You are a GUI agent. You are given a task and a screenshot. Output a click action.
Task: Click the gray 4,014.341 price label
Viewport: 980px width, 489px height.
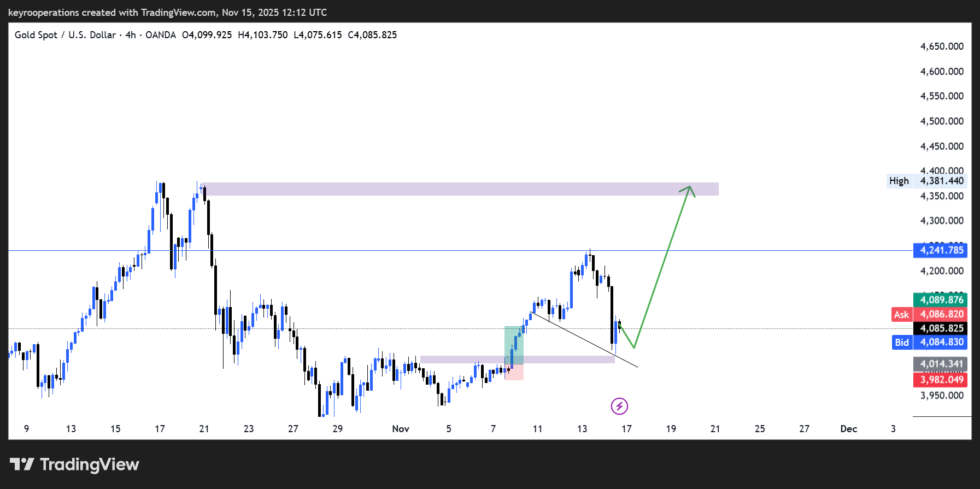pos(941,364)
